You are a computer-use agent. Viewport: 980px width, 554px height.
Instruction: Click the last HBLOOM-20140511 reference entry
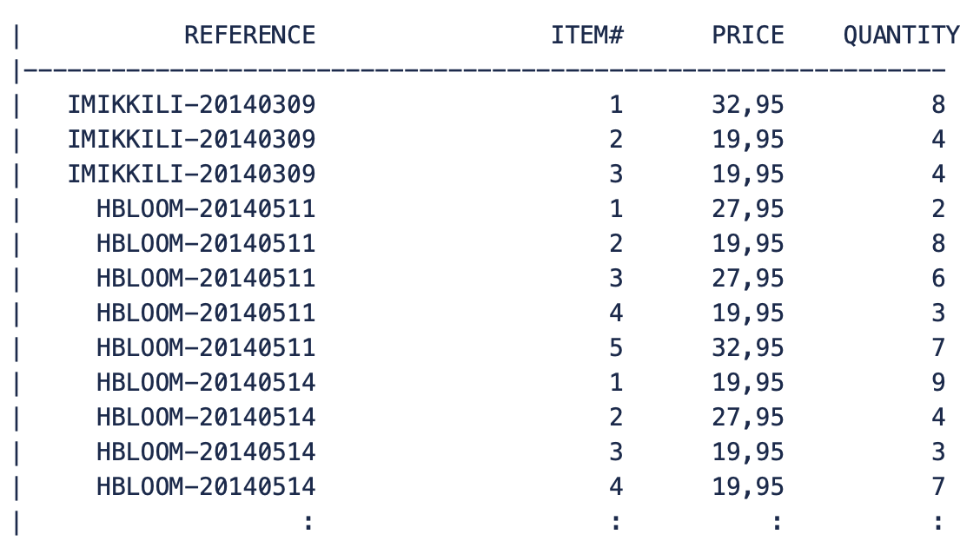point(206,348)
